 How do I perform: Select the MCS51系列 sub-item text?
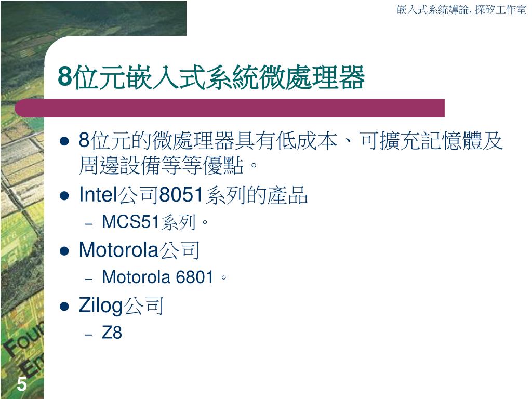click(155, 222)
